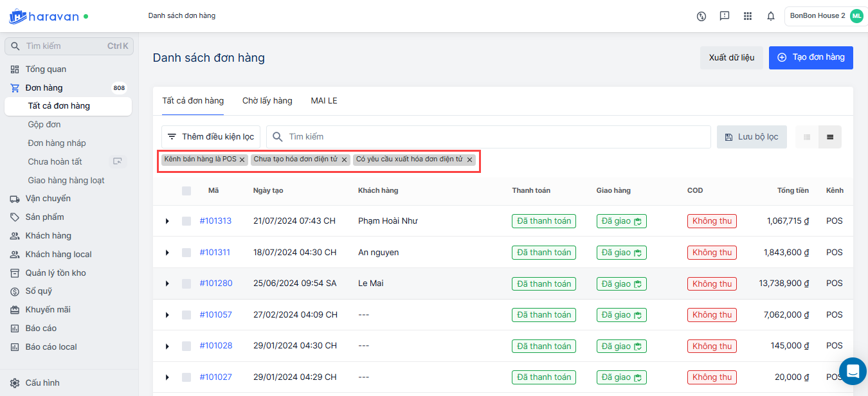Open the BonBon House 2 account menu

point(826,16)
